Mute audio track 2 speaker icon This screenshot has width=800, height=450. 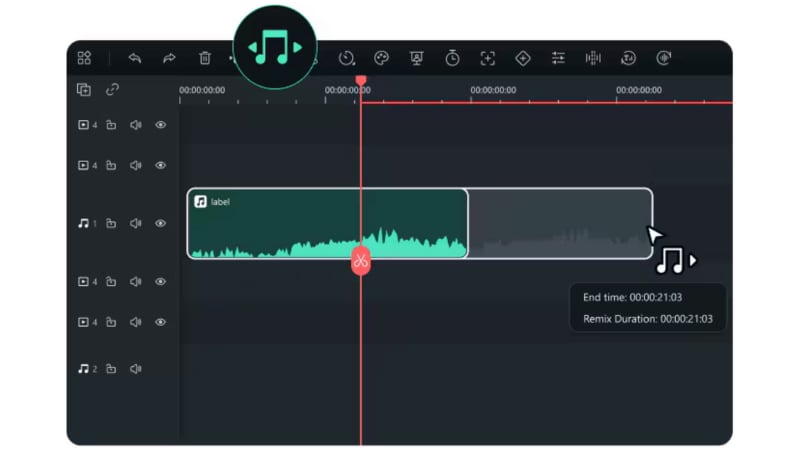pos(135,369)
